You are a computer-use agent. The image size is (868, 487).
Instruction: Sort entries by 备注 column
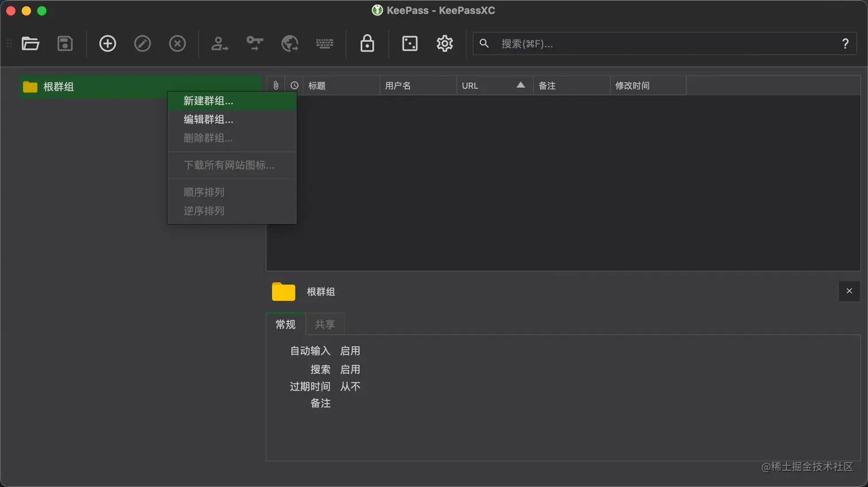pos(572,86)
